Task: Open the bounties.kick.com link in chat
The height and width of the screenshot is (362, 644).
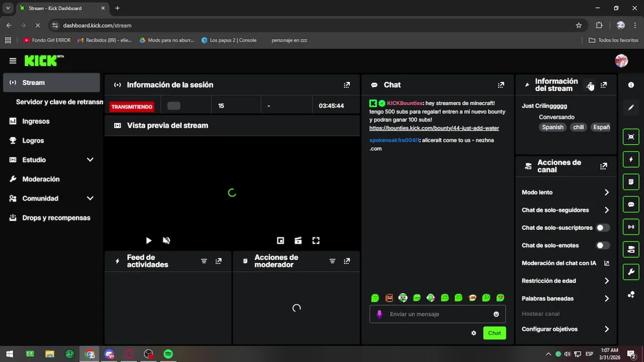Action: pyautogui.click(x=434, y=128)
